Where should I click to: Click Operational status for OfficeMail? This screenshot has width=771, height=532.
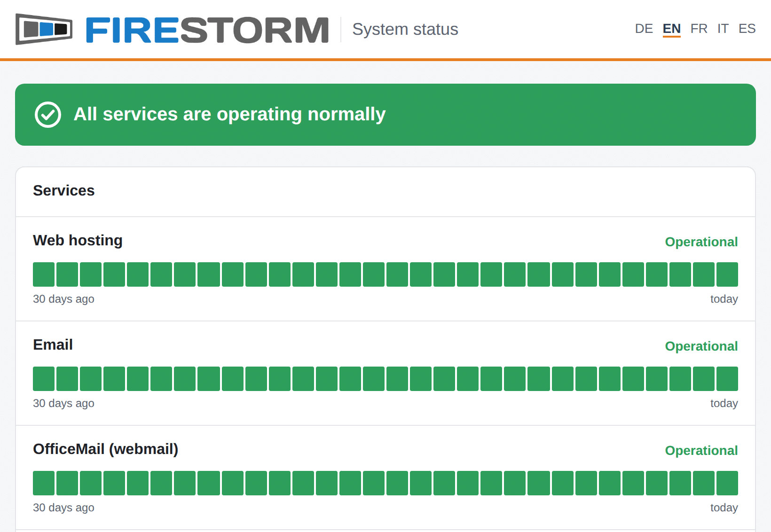pyautogui.click(x=701, y=451)
